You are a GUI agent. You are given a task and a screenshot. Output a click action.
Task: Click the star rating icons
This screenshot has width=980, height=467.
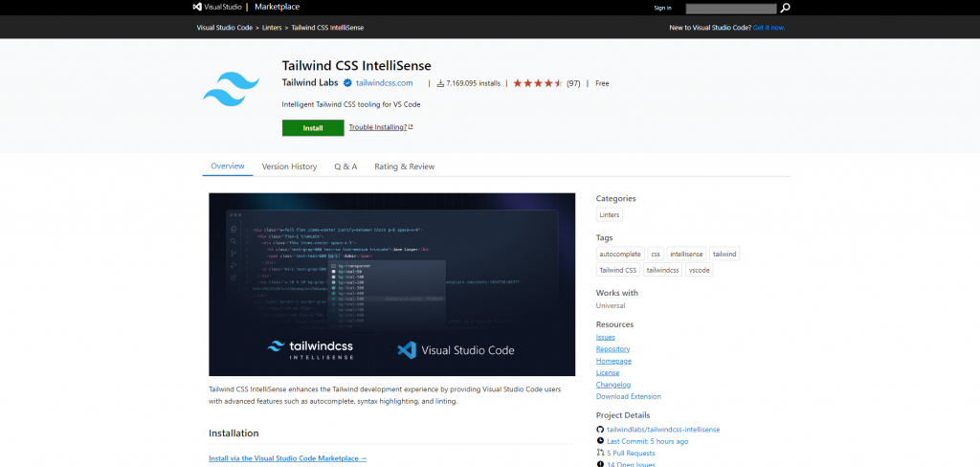tap(538, 83)
